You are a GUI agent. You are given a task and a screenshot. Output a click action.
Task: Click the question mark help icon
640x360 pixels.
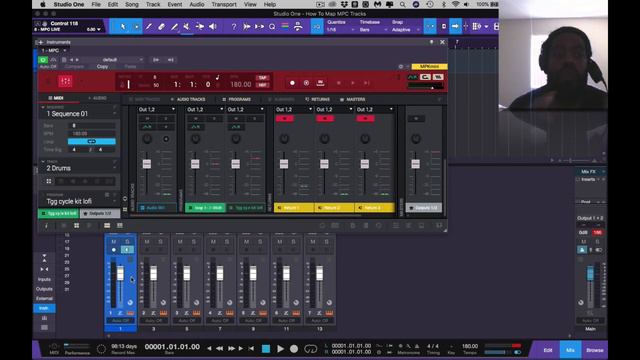(x=233, y=27)
